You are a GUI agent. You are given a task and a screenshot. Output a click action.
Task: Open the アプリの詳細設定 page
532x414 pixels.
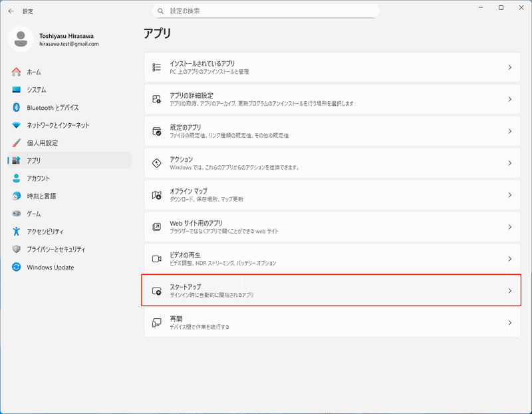tap(332, 99)
